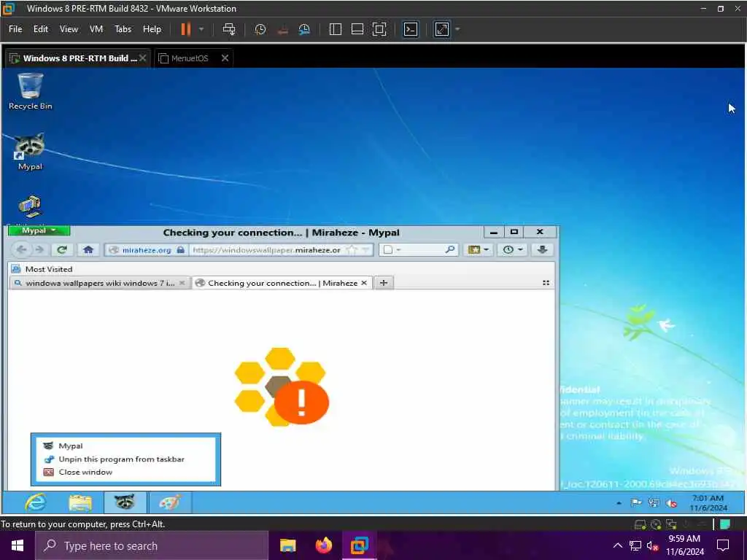The image size is (747, 560).
Task: Click the Action Center flag tray icon
Action: pyautogui.click(x=636, y=503)
